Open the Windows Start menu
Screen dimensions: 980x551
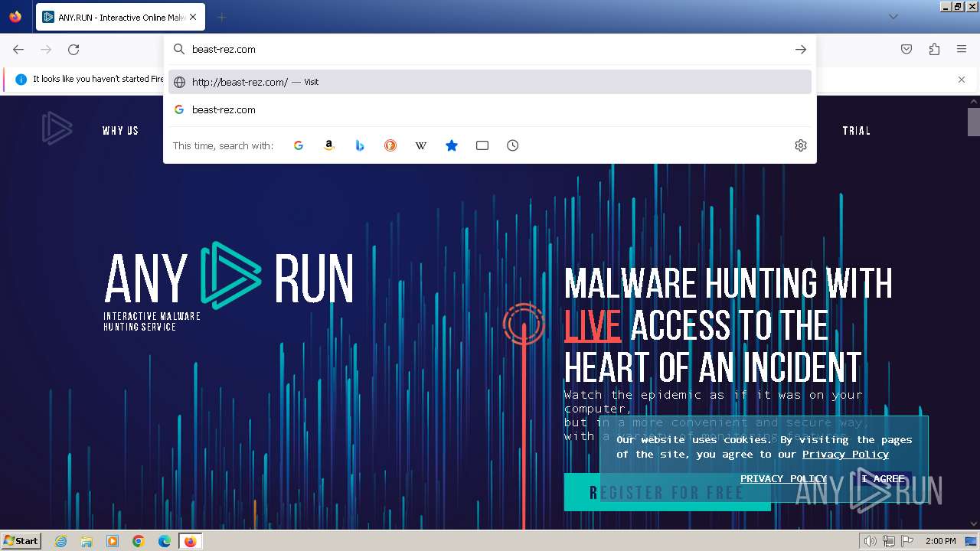[x=21, y=540]
